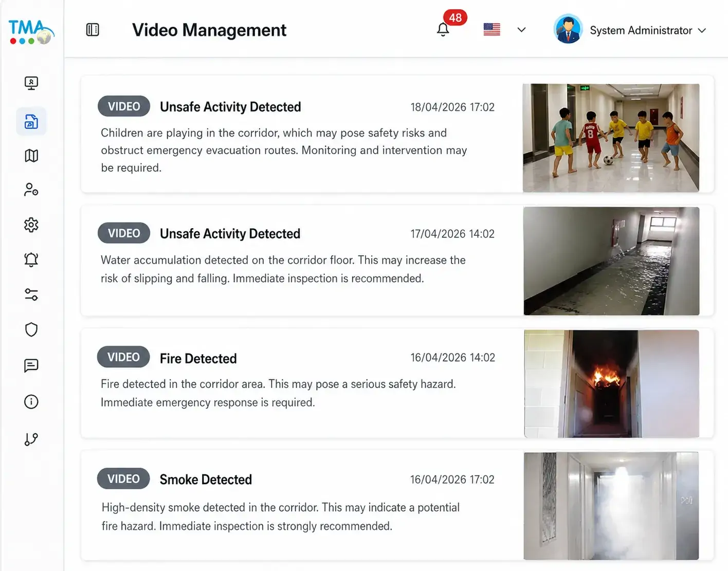728x571 pixels.
Task: Click VIDEO badge for 18/04/2026 alert
Action: click(x=124, y=106)
